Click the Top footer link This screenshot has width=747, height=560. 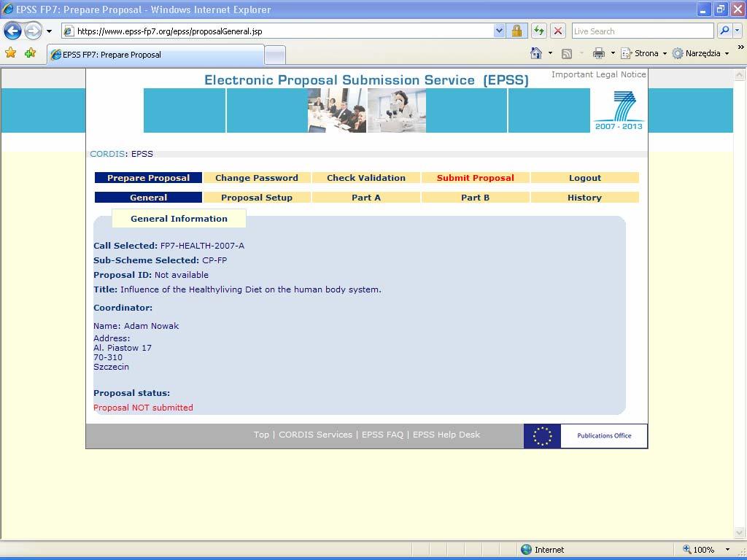point(261,435)
